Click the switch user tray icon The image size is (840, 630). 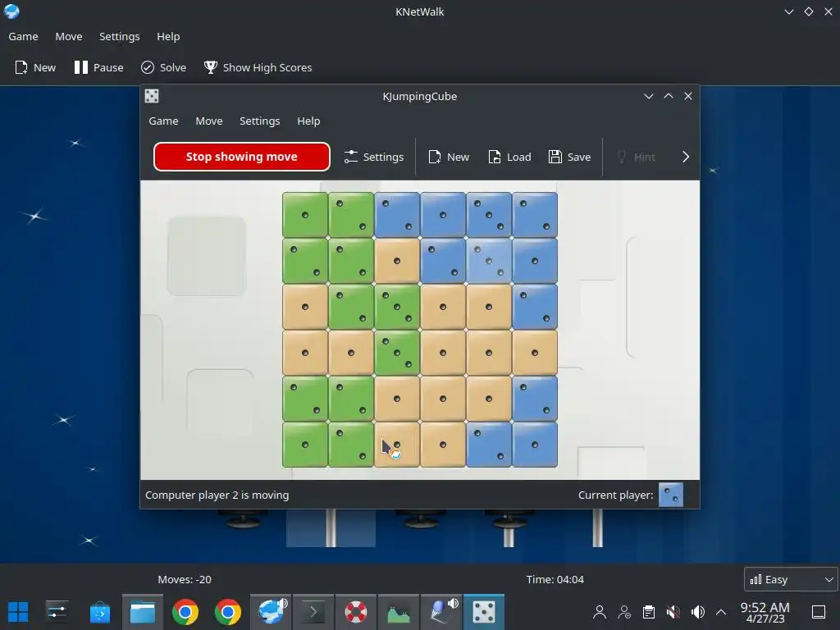tap(624, 612)
